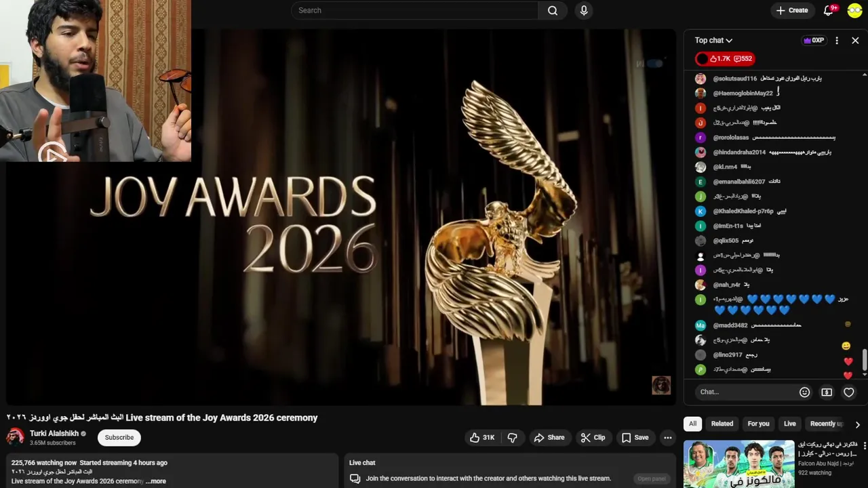Select the Recently uploaded chip
868x488 pixels.
[826, 424]
